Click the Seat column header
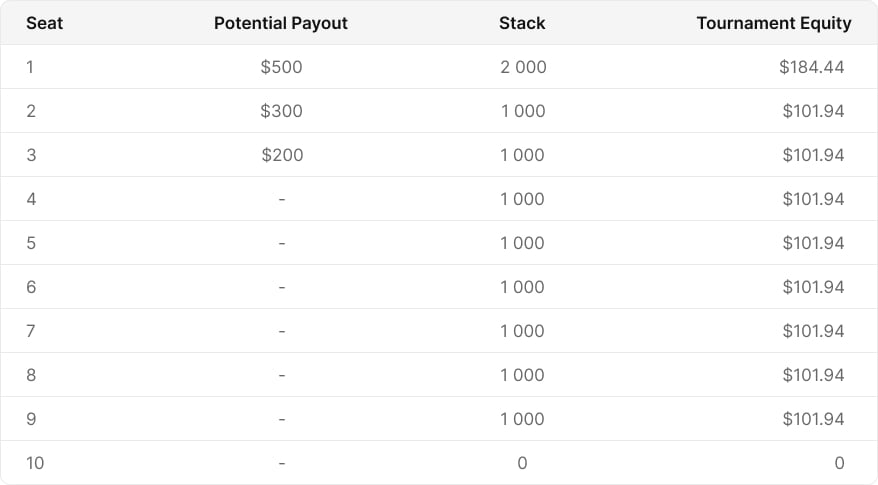 pyautogui.click(x=44, y=23)
